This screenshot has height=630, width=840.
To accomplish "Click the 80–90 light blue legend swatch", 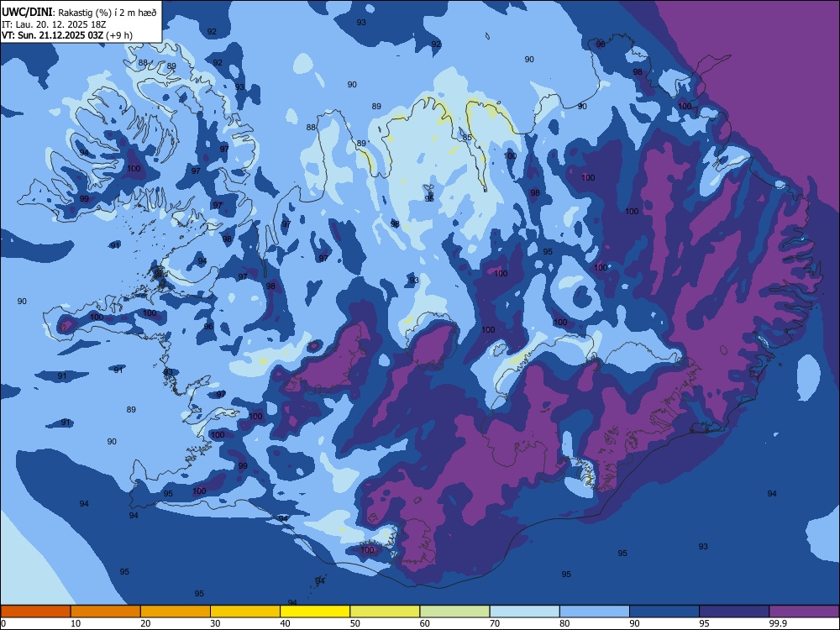I will point(594,612).
